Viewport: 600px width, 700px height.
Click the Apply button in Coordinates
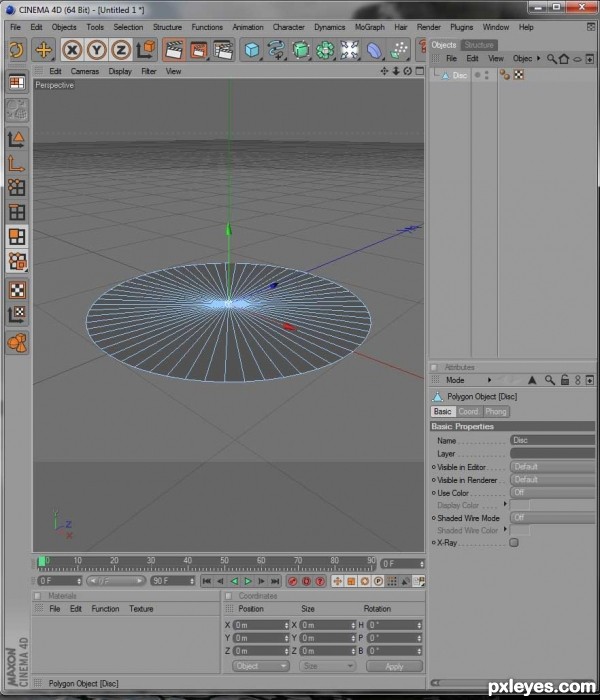click(x=394, y=666)
